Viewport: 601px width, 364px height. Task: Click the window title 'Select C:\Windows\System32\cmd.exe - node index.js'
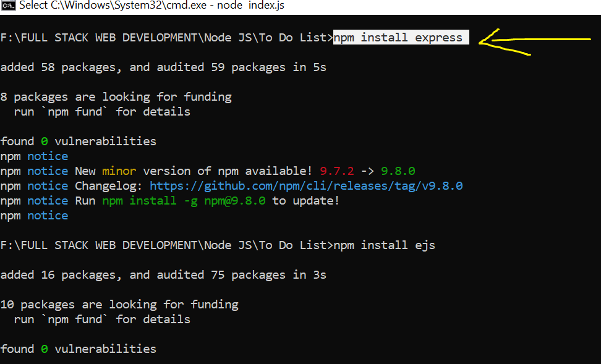click(x=151, y=6)
